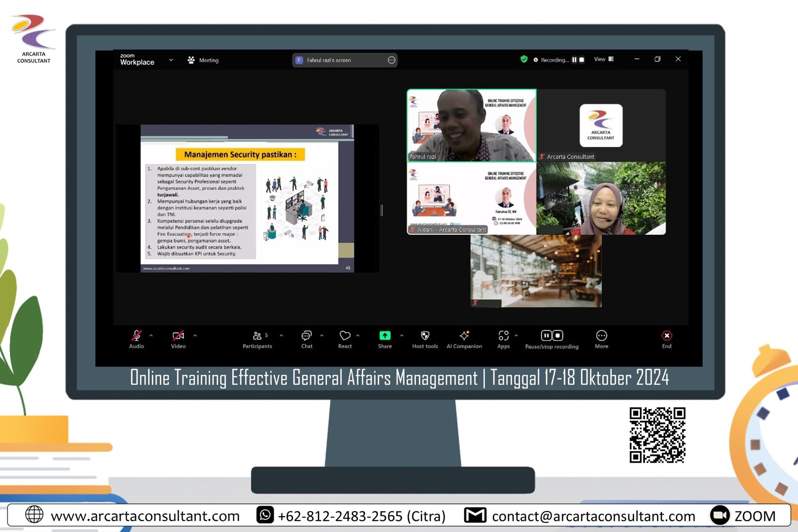
Task: Expand video options arrow next to Video
Action: [195, 336]
